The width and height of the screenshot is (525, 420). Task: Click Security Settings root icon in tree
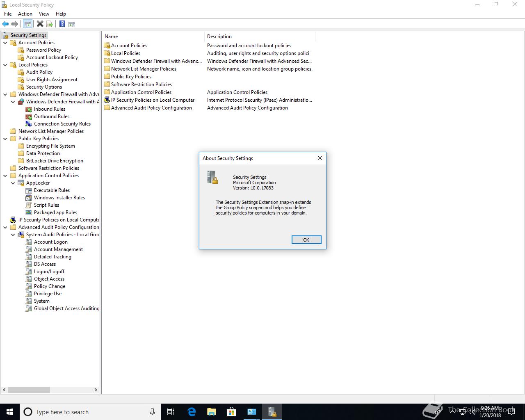pos(5,35)
